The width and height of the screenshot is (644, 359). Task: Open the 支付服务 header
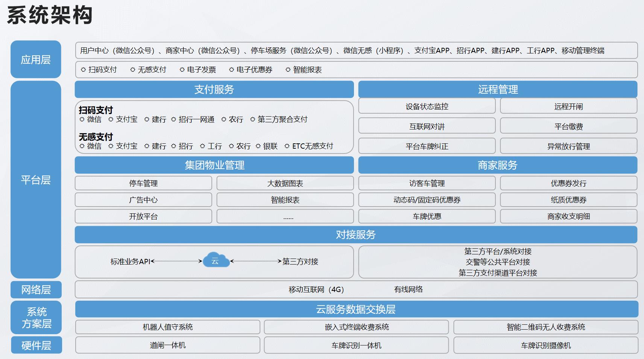click(x=214, y=89)
